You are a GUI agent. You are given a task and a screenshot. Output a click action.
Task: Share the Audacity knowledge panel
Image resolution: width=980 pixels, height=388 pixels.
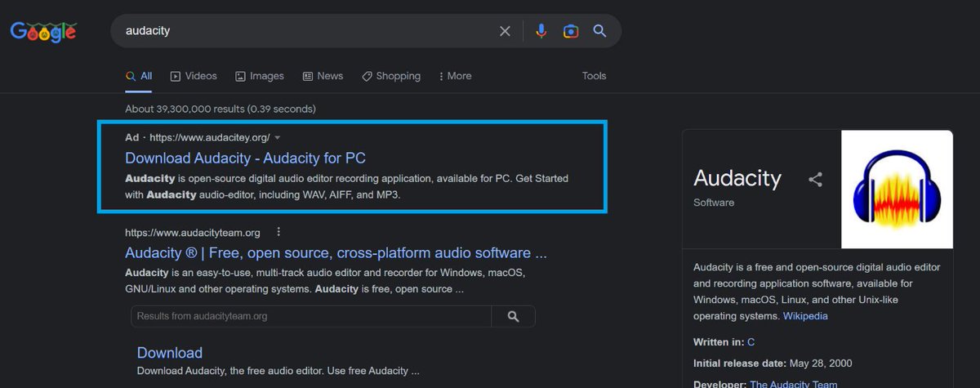pyautogui.click(x=815, y=180)
